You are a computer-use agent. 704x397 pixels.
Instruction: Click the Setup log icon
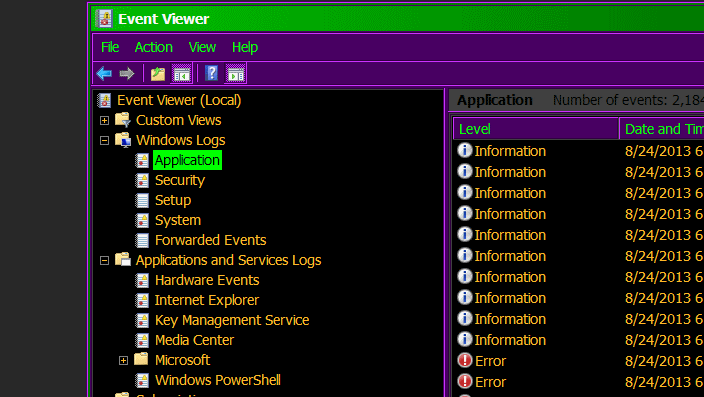click(142, 200)
